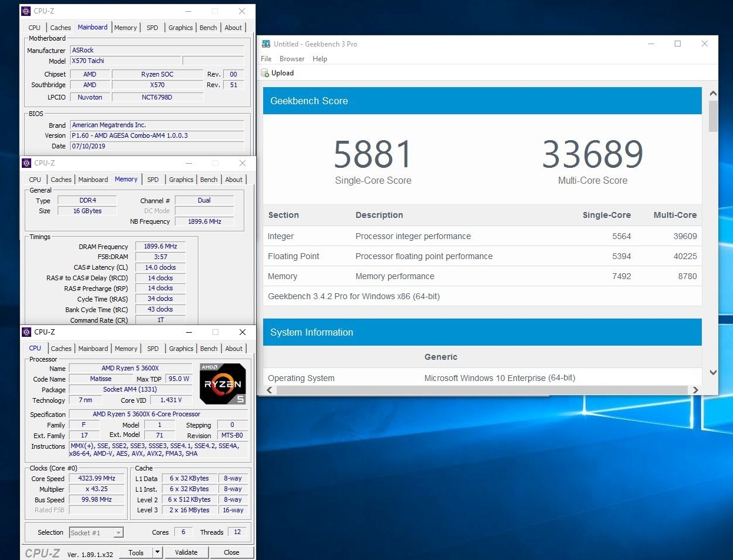Switch to Memory tab in bottom CPU-Z window
This screenshot has height=560, width=733.
click(126, 349)
